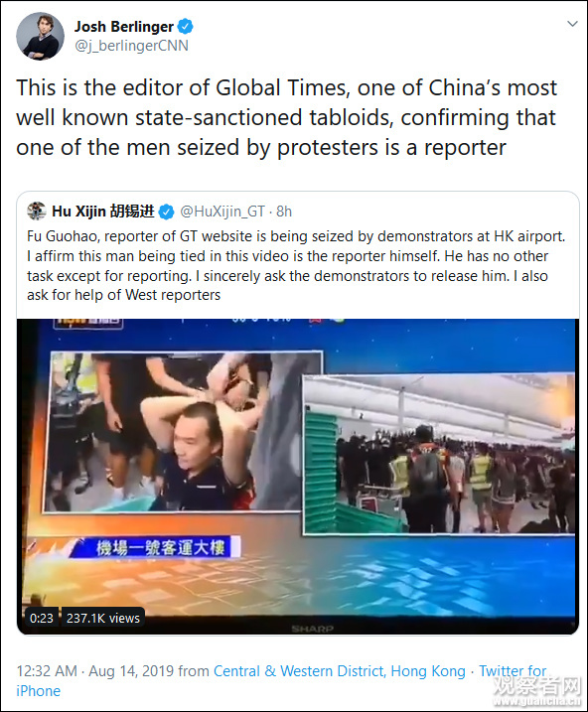Click the airport terminal crowd video inset
The height and width of the screenshot is (712, 588).
(x=439, y=454)
